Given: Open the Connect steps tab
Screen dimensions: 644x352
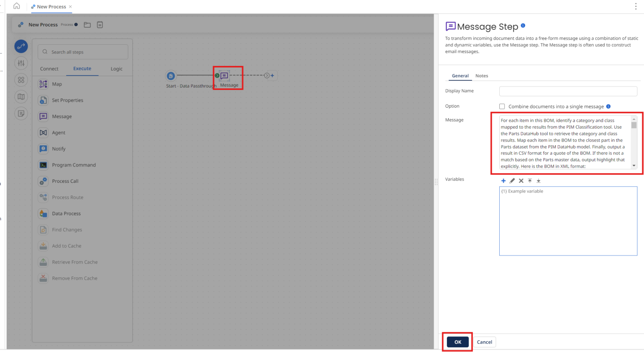Looking at the screenshot, I should (x=49, y=69).
